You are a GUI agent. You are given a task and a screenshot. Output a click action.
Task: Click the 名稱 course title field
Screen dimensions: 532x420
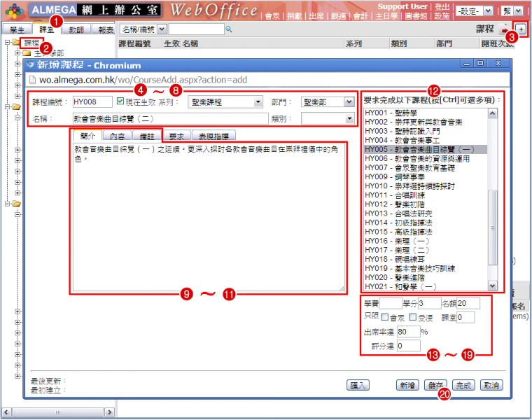pyautogui.click(x=170, y=119)
